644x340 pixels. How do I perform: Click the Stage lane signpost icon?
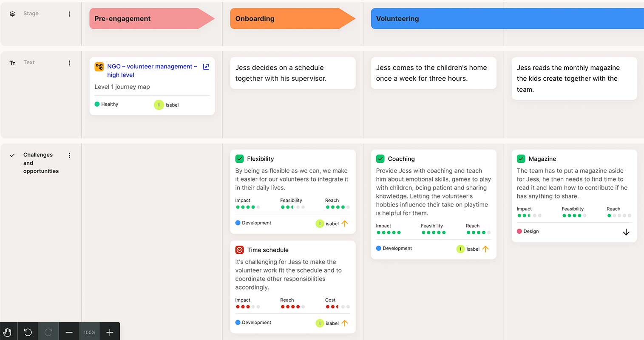(12, 14)
